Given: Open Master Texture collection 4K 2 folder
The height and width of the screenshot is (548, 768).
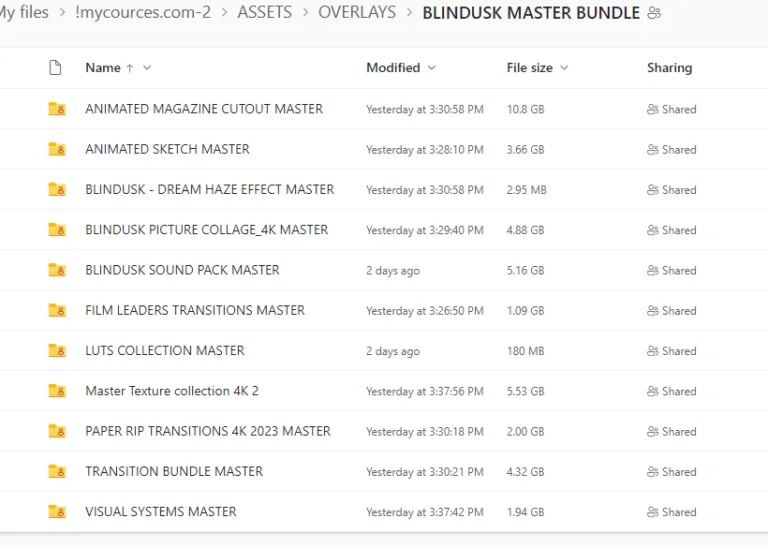Looking at the screenshot, I should click(172, 391).
